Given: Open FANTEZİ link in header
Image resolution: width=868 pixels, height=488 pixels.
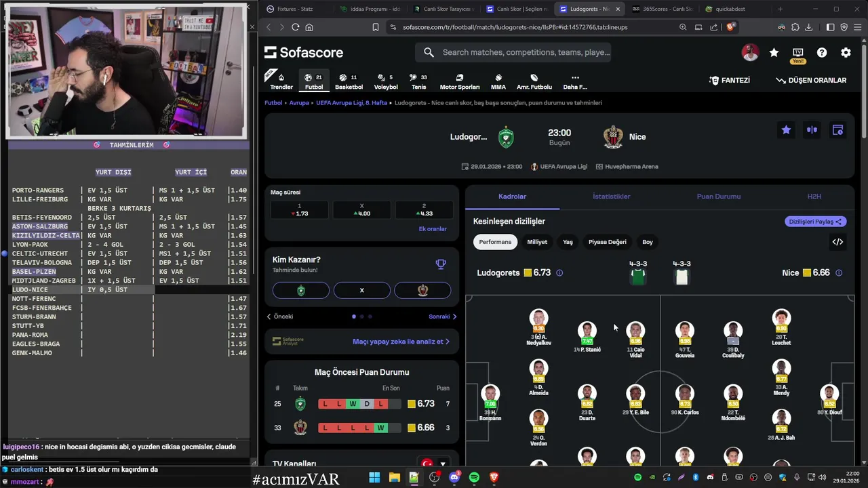Looking at the screenshot, I should [x=730, y=80].
